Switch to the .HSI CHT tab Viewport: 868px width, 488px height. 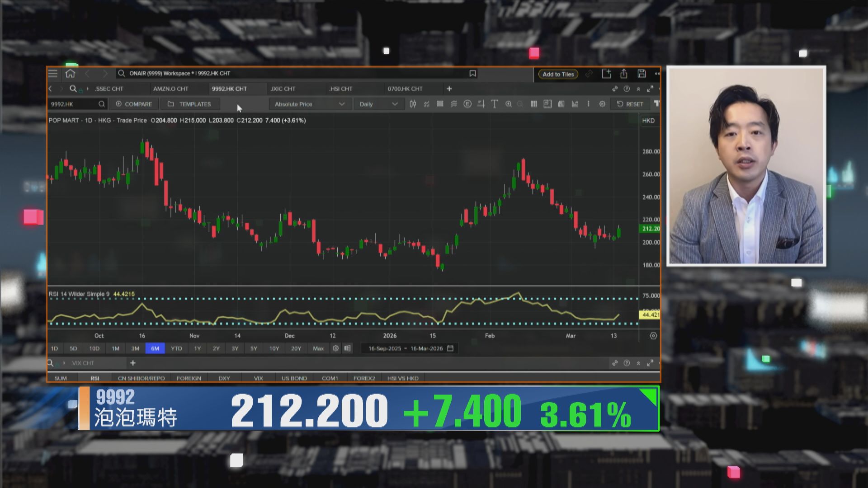click(340, 89)
